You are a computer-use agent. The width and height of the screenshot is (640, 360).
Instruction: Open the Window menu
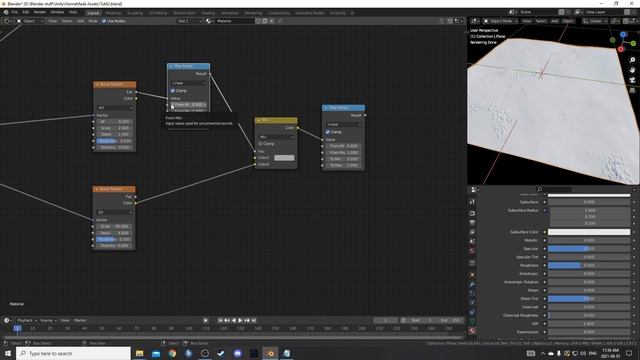57,12
